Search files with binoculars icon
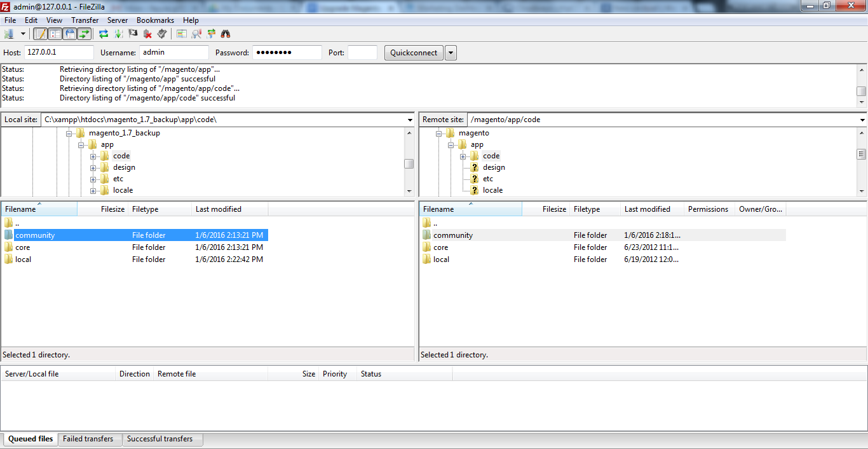The image size is (868, 449). [x=226, y=34]
